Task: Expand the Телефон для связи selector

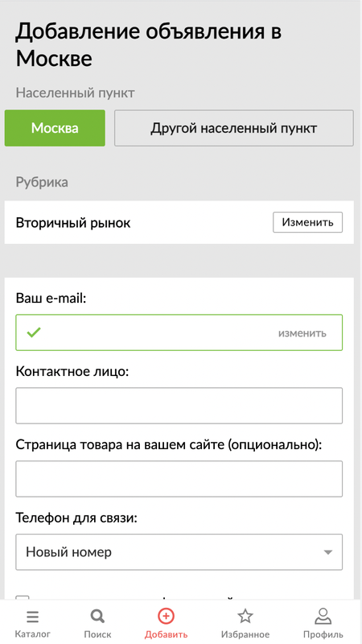Action: (179, 552)
